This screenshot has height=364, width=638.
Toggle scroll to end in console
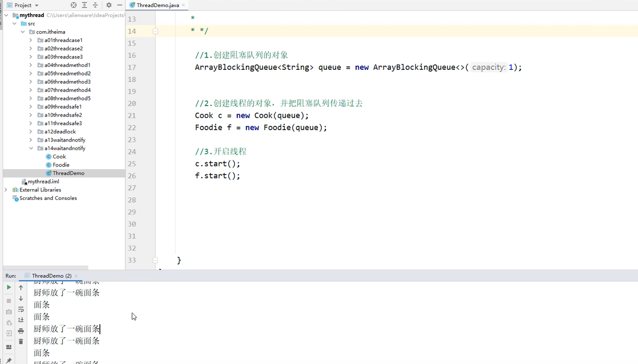tap(21, 320)
